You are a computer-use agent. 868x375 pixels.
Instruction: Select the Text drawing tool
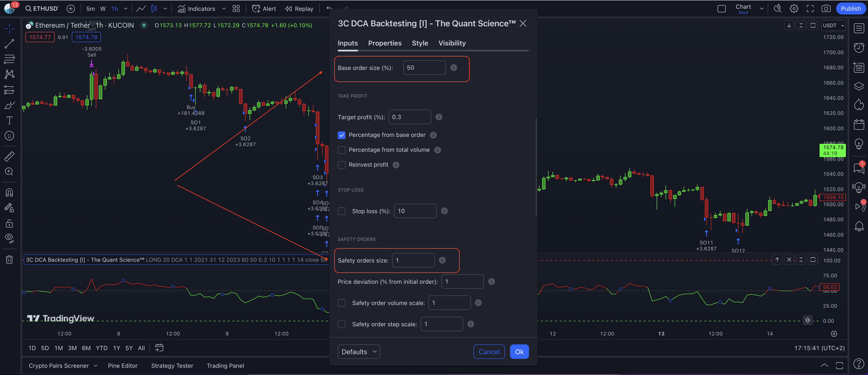click(x=9, y=120)
